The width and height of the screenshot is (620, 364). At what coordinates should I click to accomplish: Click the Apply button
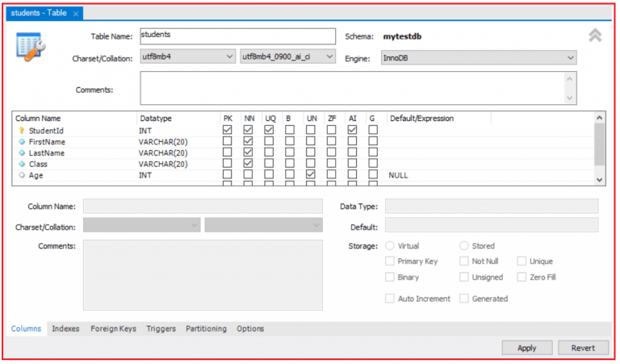pyautogui.click(x=526, y=348)
